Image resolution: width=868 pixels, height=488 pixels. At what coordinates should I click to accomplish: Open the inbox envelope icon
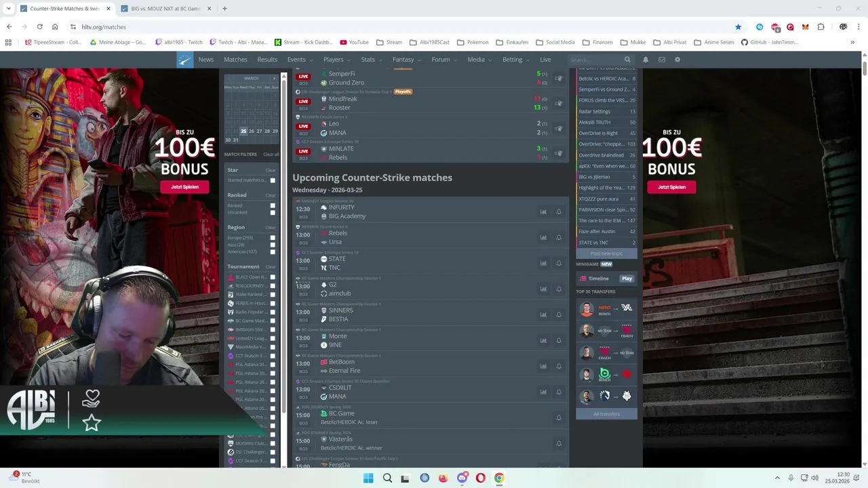[662, 60]
